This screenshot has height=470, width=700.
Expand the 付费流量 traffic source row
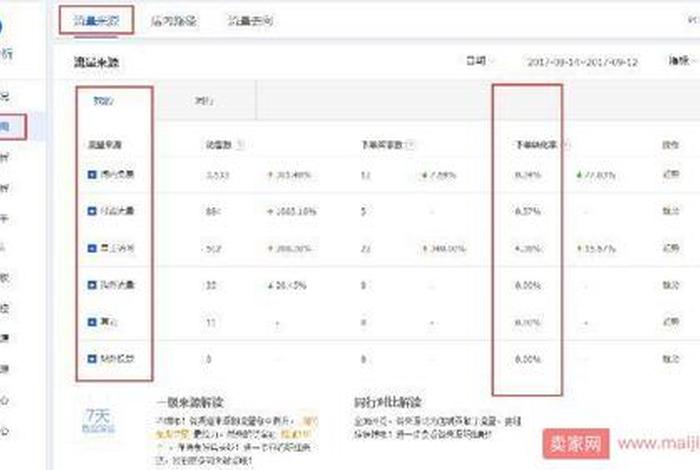(x=92, y=211)
